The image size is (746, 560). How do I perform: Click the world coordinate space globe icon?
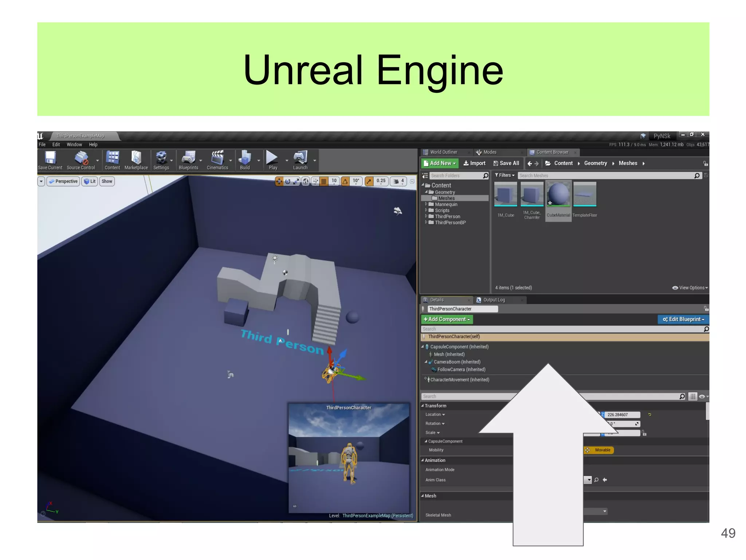pos(306,181)
